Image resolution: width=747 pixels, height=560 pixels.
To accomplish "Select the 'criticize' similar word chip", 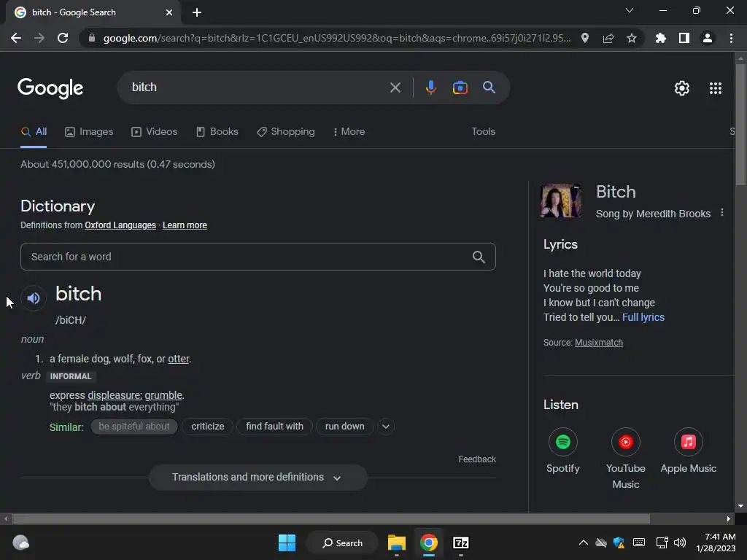I will 208,427.
